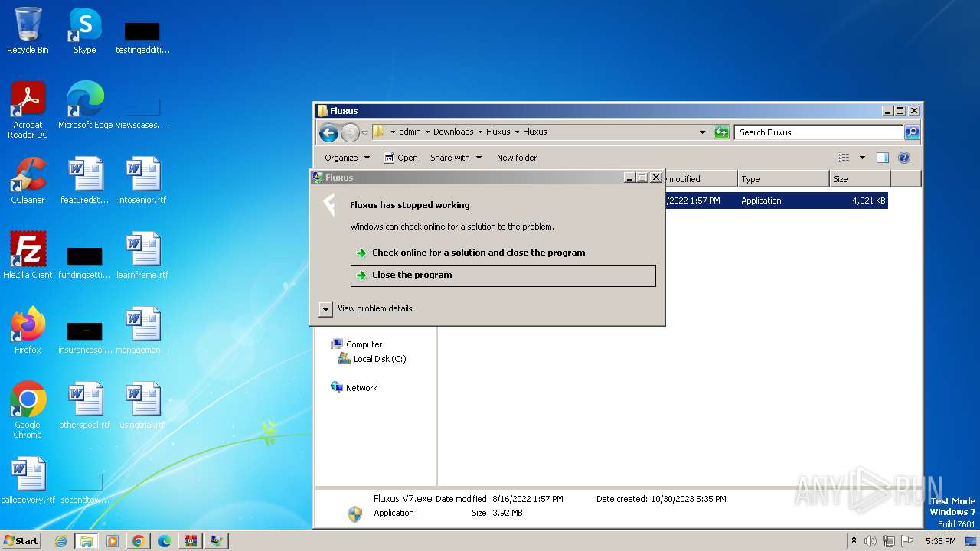Screen dimensions: 980x551
Task: Show hidden tray icons arrow
Action: click(854, 540)
